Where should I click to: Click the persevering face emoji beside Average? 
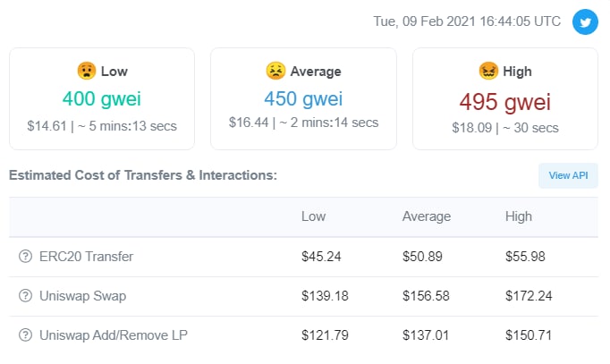(275, 71)
